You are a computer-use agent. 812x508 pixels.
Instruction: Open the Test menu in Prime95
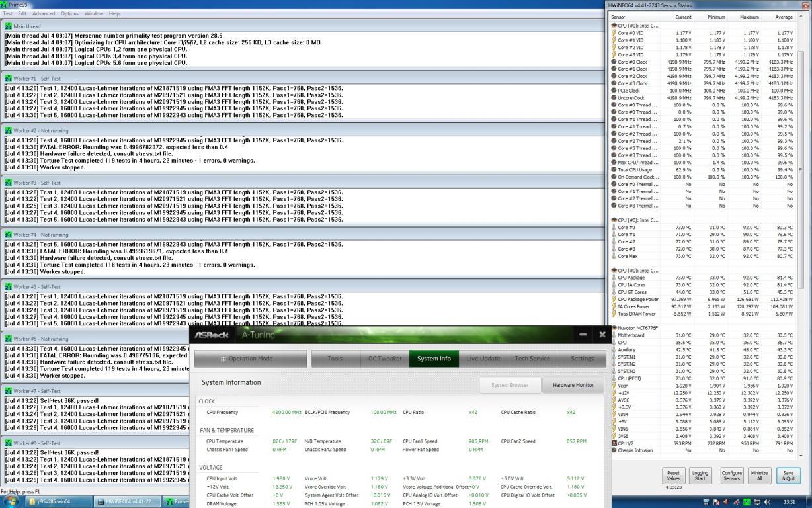(8, 13)
